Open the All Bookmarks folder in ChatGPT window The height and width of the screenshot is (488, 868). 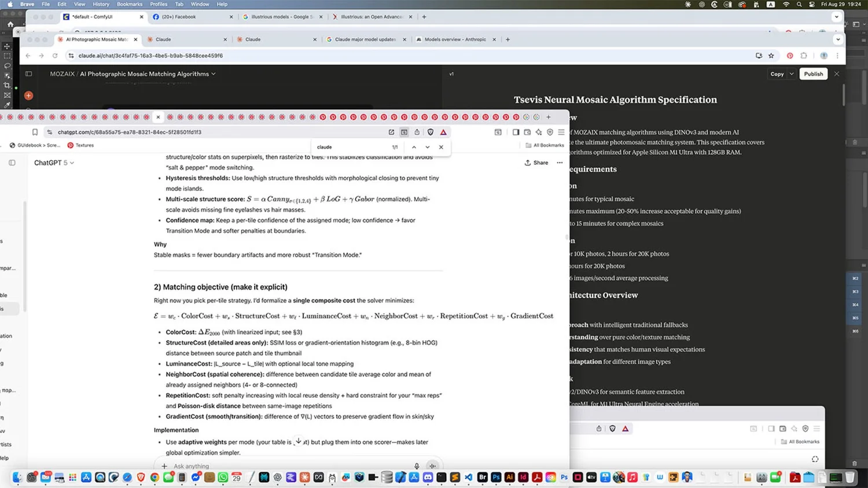click(545, 146)
